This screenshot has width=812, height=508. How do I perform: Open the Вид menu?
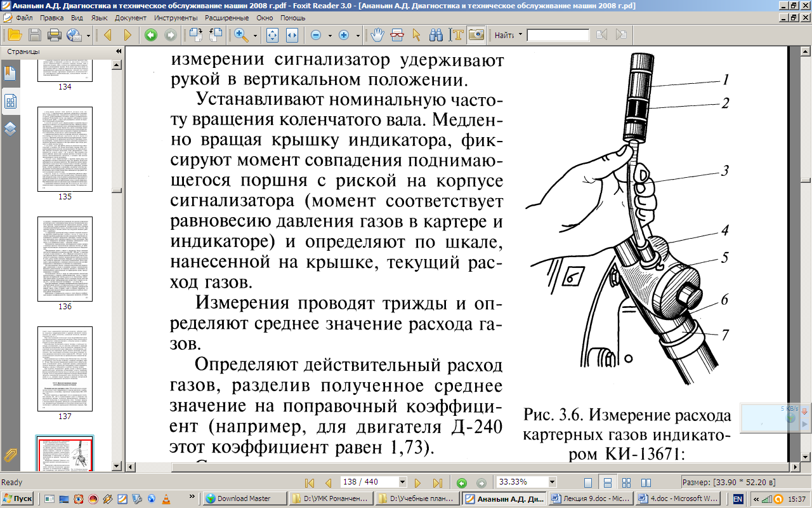pos(77,18)
